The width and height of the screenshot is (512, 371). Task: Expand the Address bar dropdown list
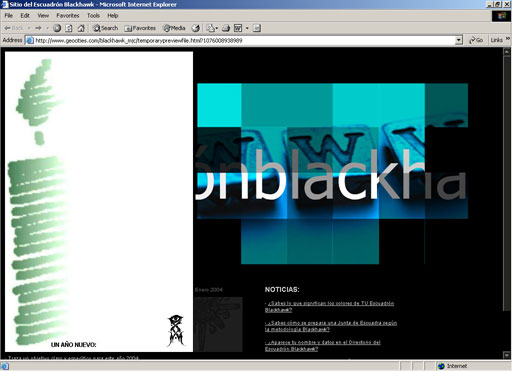pyautogui.click(x=459, y=40)
